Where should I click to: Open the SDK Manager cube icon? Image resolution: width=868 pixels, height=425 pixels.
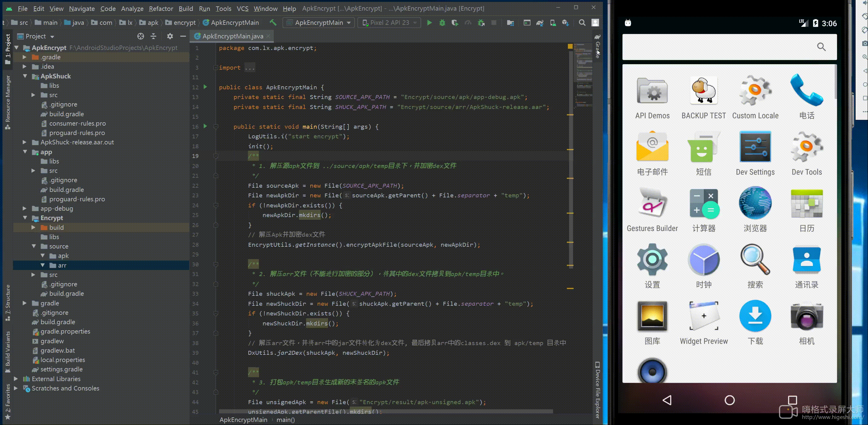tap(565, 23)
